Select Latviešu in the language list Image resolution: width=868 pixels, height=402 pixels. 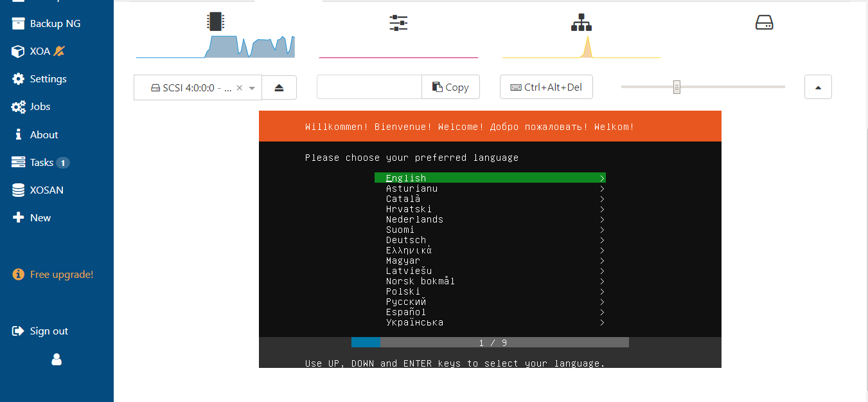point(490,271)
